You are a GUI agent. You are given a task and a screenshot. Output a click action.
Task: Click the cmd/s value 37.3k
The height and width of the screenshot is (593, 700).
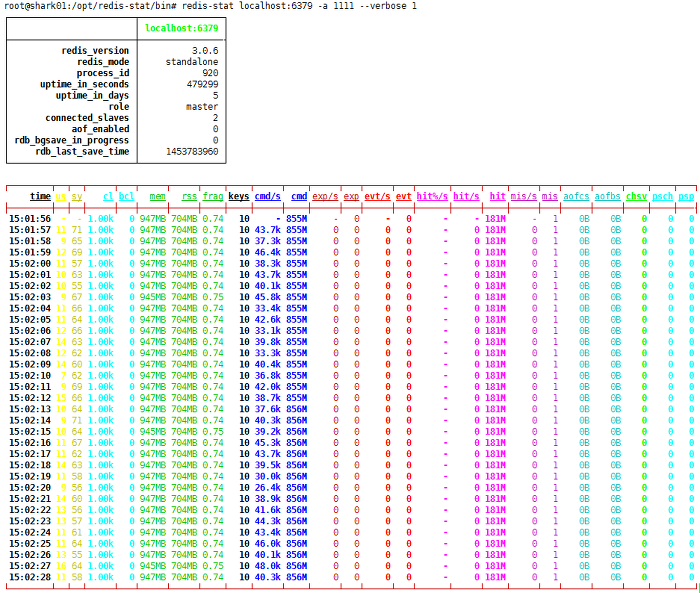click(x=267, y=241)
